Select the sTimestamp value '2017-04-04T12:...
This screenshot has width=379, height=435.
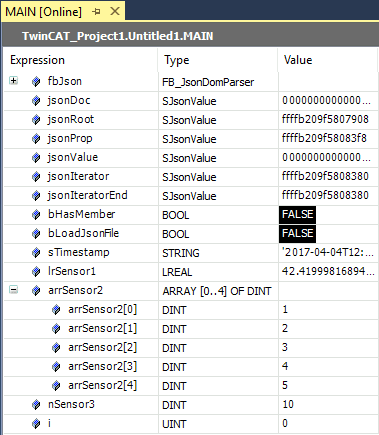point(328,252)
